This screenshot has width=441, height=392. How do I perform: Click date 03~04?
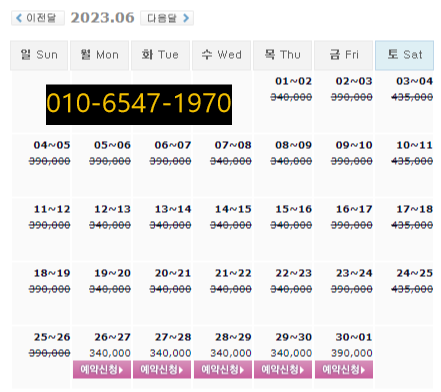[x=414, y=81]
